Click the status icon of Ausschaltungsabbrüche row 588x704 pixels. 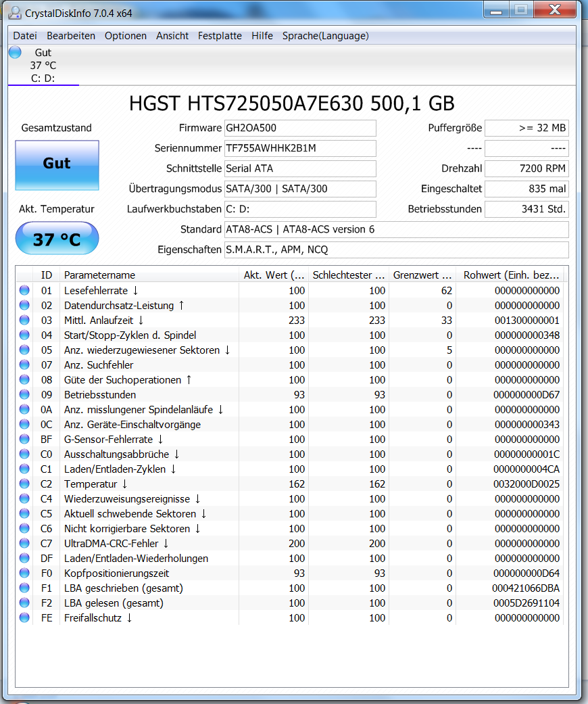[24, 454]
